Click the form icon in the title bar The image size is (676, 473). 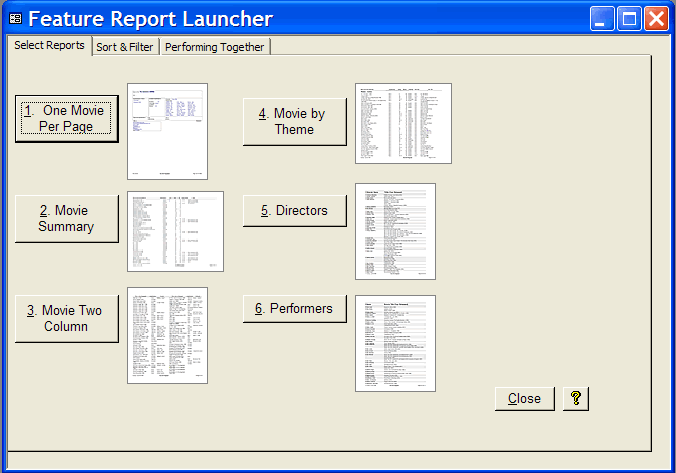coord(15,19)
